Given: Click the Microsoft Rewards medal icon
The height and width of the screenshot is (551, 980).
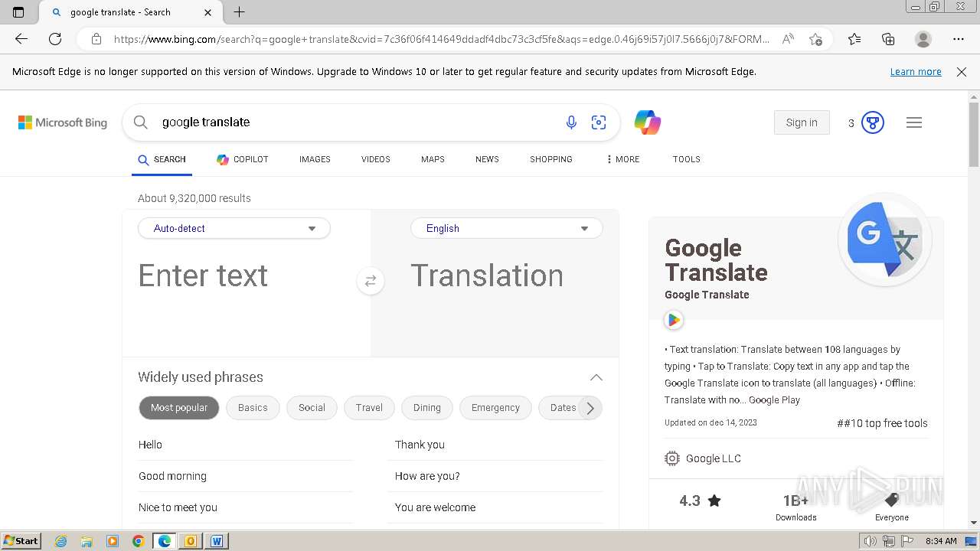Looking at the screenshot, I should (x=873, y=122).
